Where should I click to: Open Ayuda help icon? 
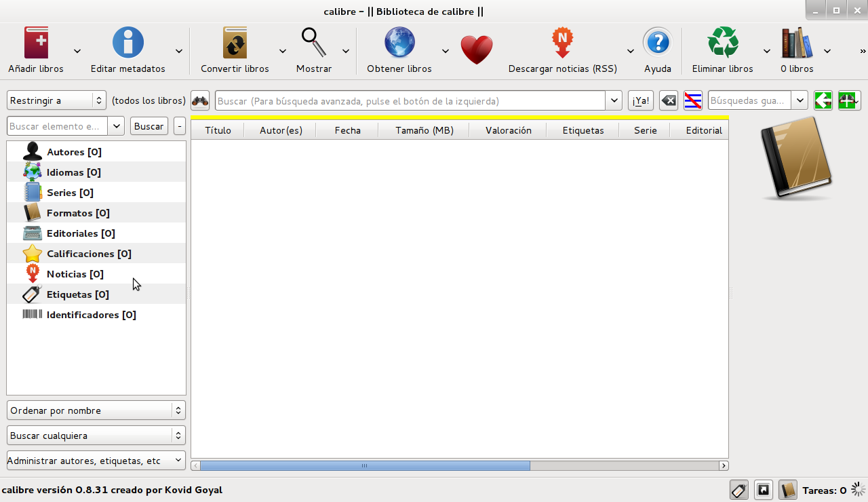pyautogui.click(x=658, y=43)
